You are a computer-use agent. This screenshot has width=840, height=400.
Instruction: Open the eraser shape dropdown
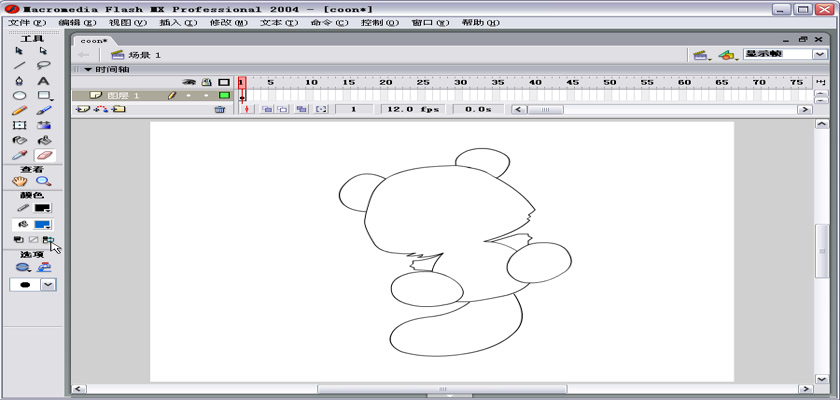point(48,285)
